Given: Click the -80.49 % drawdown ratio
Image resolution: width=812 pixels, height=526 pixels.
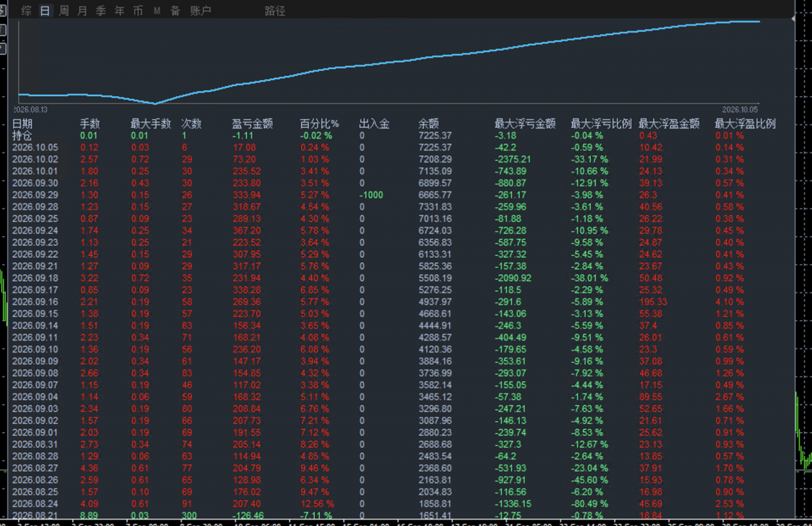Looking at the screenshot, I should [x=589, y=504].
